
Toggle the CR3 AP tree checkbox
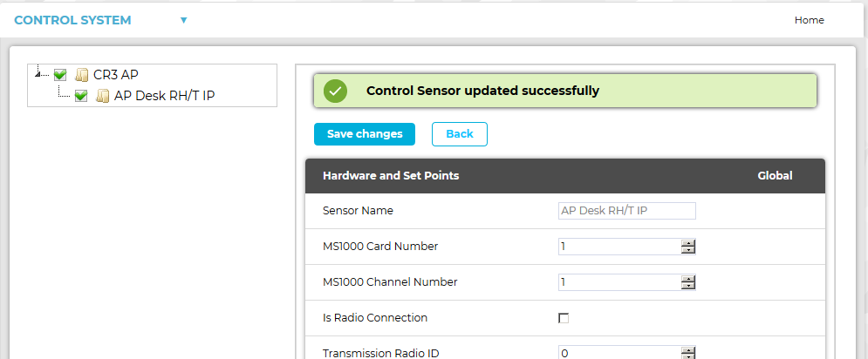point(60,75)
